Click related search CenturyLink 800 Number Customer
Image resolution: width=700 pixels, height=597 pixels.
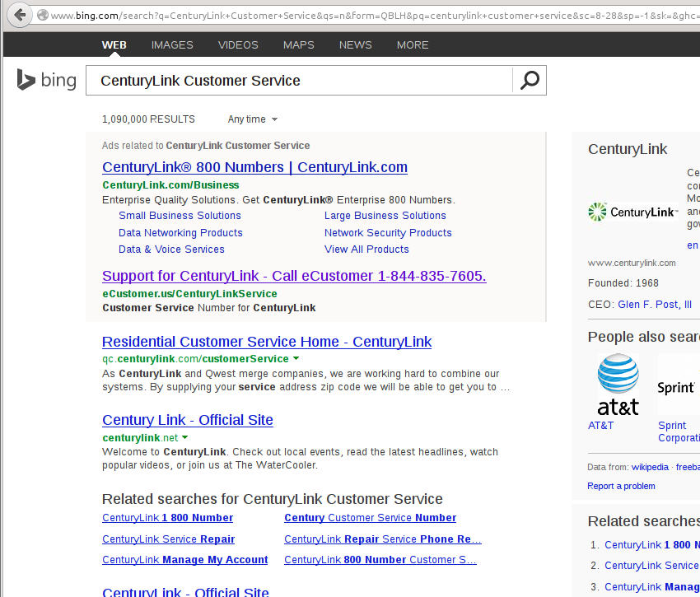(x=380, y=559)
